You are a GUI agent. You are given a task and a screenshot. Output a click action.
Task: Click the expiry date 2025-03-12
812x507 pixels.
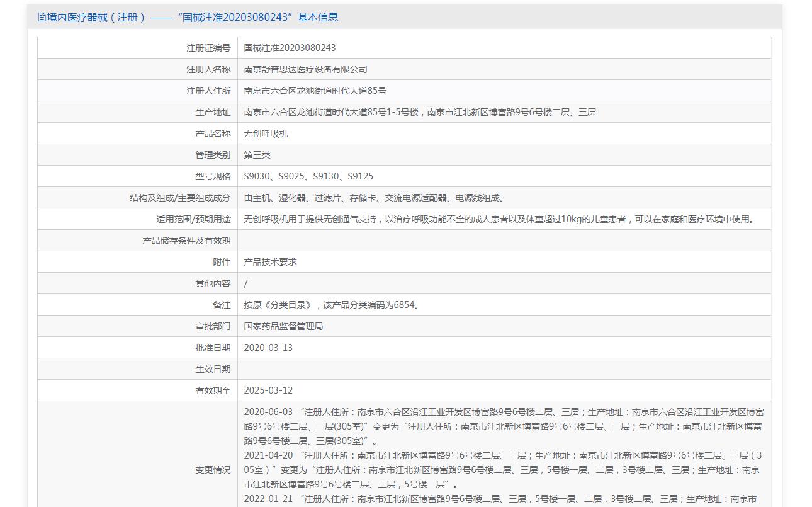268,390
